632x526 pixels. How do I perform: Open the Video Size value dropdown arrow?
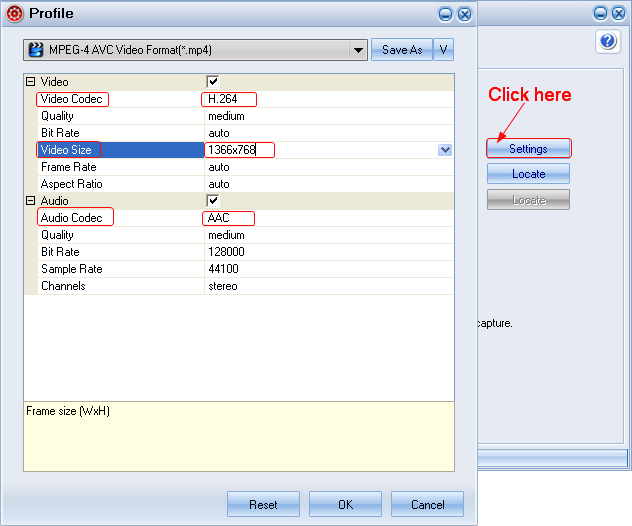[445, 150]
